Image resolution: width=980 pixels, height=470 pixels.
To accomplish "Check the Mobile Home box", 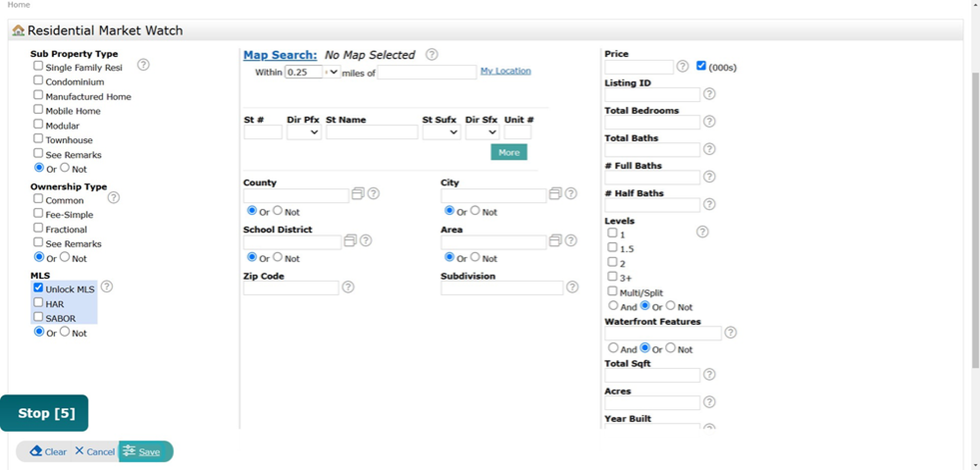I will pos(39,110).
